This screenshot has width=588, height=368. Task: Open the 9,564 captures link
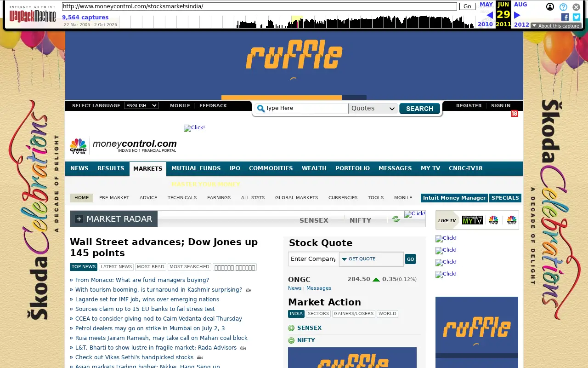click(x=85, y=17)
